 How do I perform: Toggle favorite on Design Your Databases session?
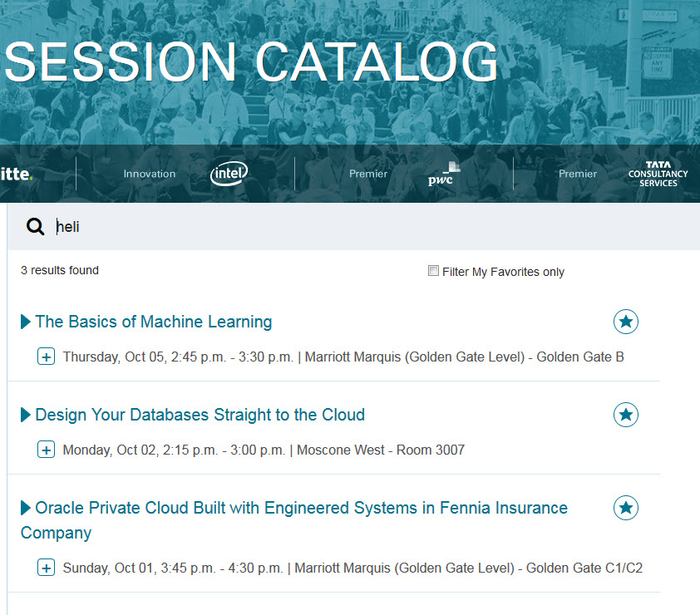[x=625, y=415]
